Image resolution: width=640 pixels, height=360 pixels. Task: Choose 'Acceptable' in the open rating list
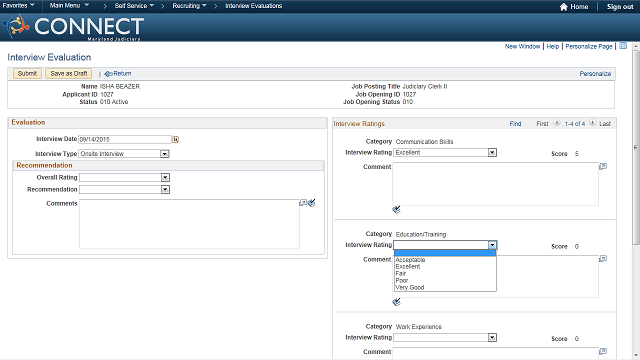point(411,260)
